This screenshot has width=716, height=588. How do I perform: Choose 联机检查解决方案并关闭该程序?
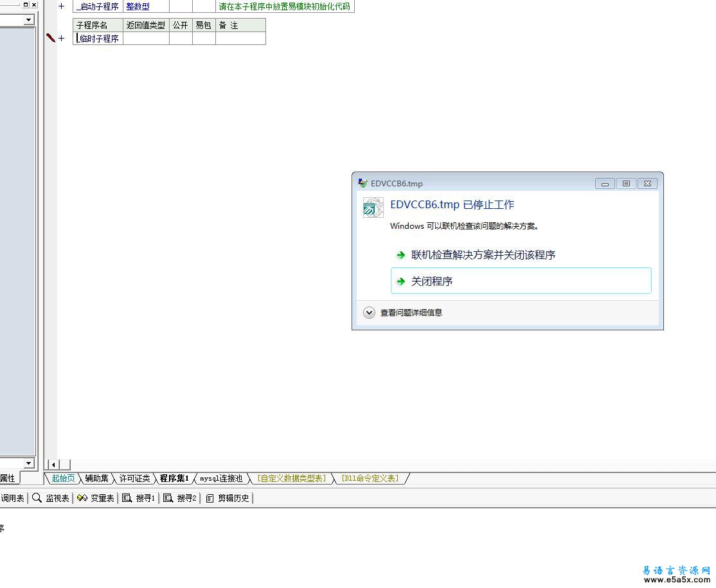point(483,254)
